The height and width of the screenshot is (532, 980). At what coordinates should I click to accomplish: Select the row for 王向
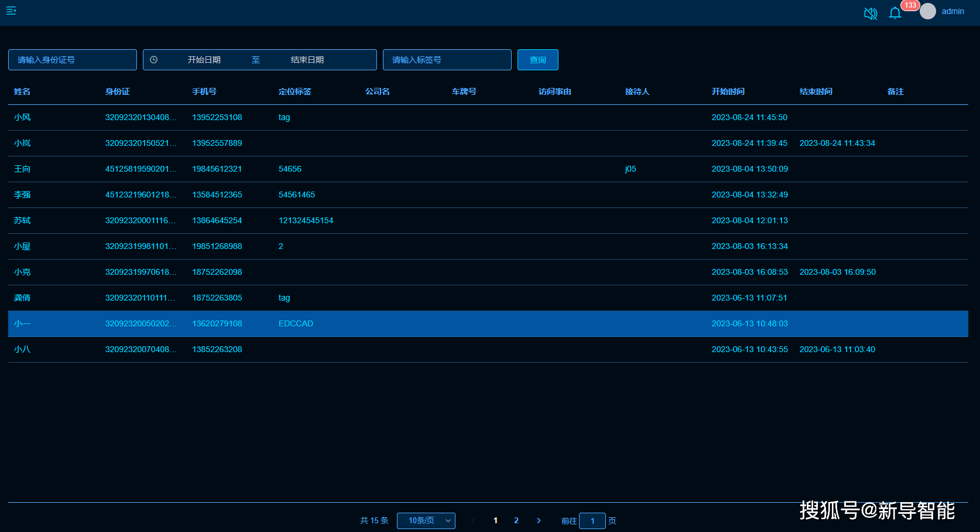point(22,169)
